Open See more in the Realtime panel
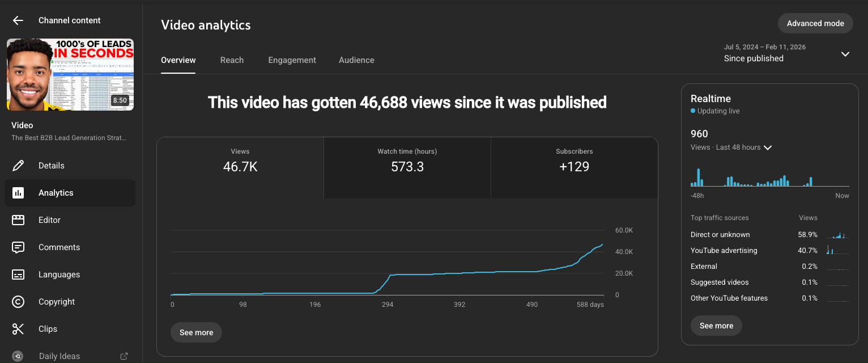This screenshot has height=363, width=868. pos(716,326)
